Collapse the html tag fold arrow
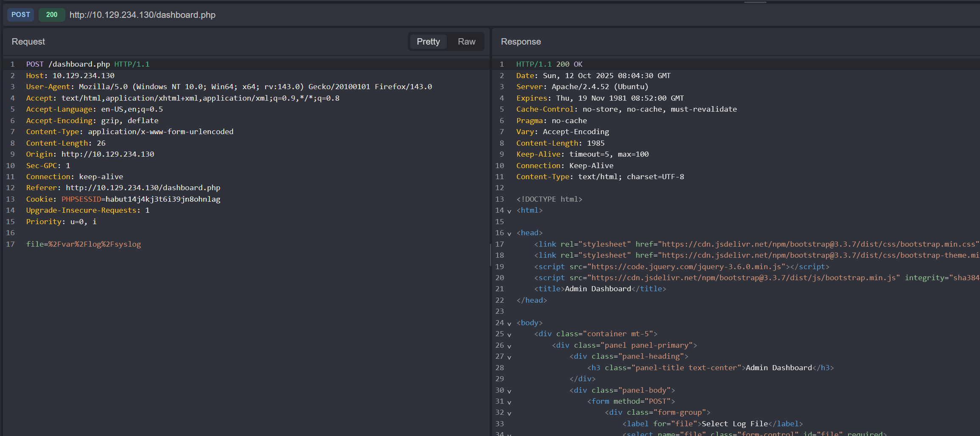This screenshot has width=980, height=436. [509, 211]
